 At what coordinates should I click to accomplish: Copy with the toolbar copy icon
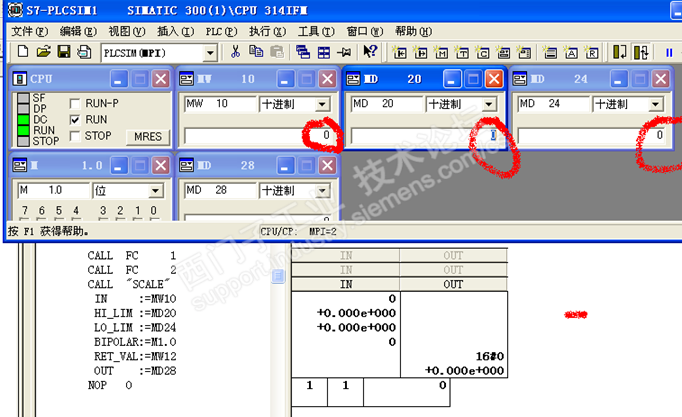(x=256, y=52)
